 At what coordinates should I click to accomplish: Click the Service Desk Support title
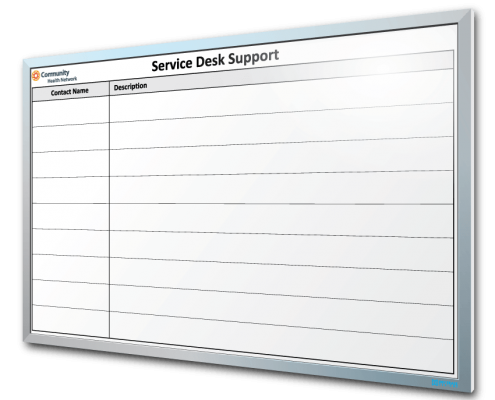[215, 60]
